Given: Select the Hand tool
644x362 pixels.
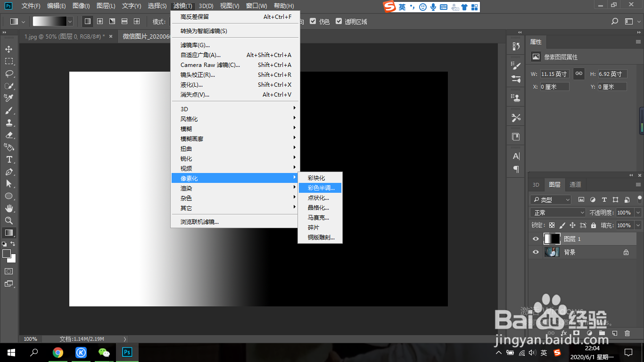Looking at the screenshot, I should [x=9, y=208].
